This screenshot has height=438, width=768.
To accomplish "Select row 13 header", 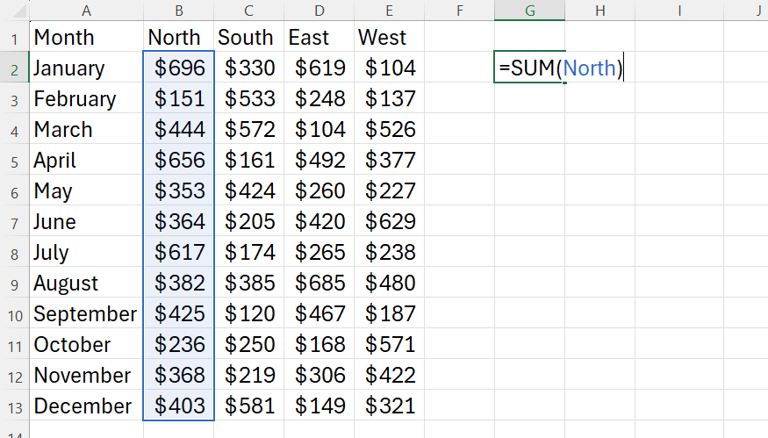I will [15, 407].
